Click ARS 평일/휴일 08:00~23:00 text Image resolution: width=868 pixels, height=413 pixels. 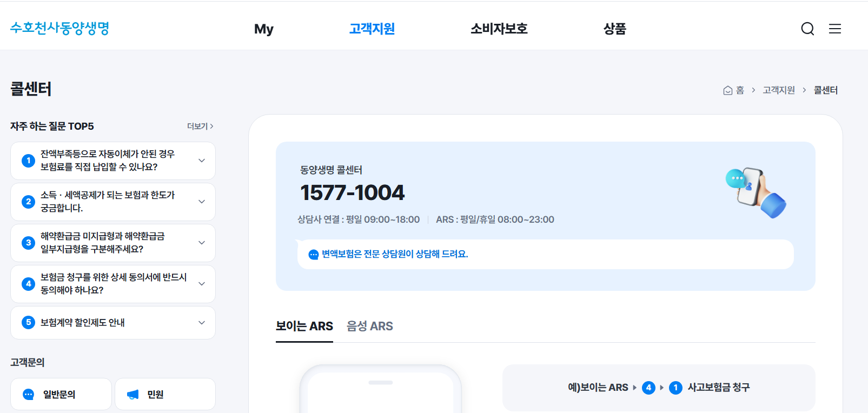[x=495, y=219]
